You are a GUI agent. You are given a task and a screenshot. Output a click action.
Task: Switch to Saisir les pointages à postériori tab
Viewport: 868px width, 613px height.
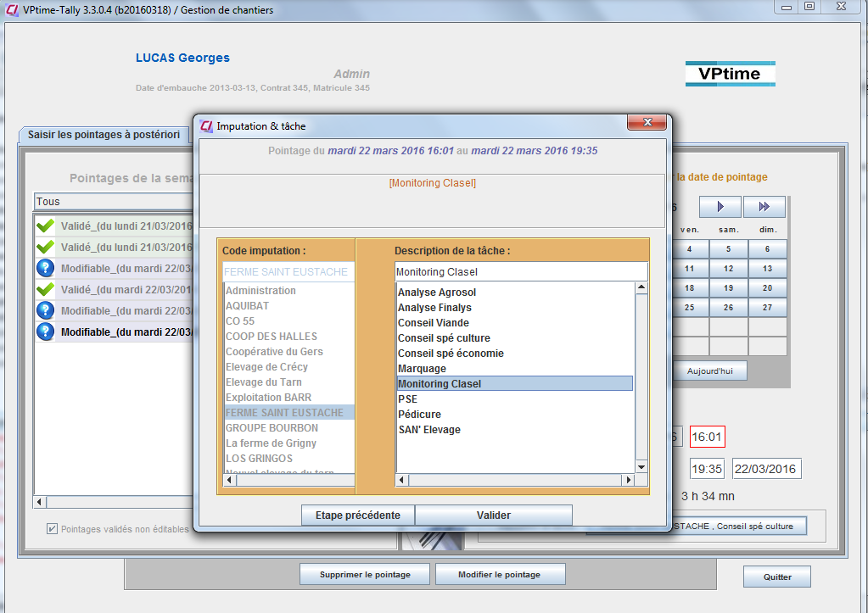coord(104,134)
